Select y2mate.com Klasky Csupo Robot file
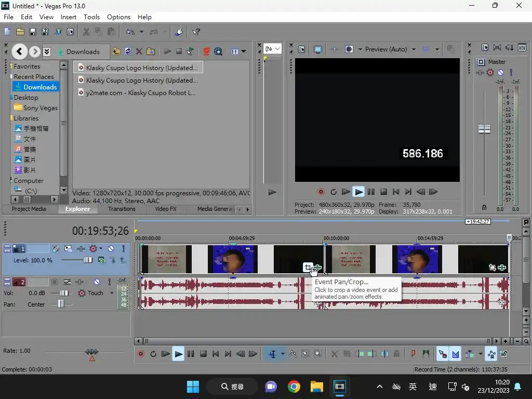The image size is (532, 399). 137,92
